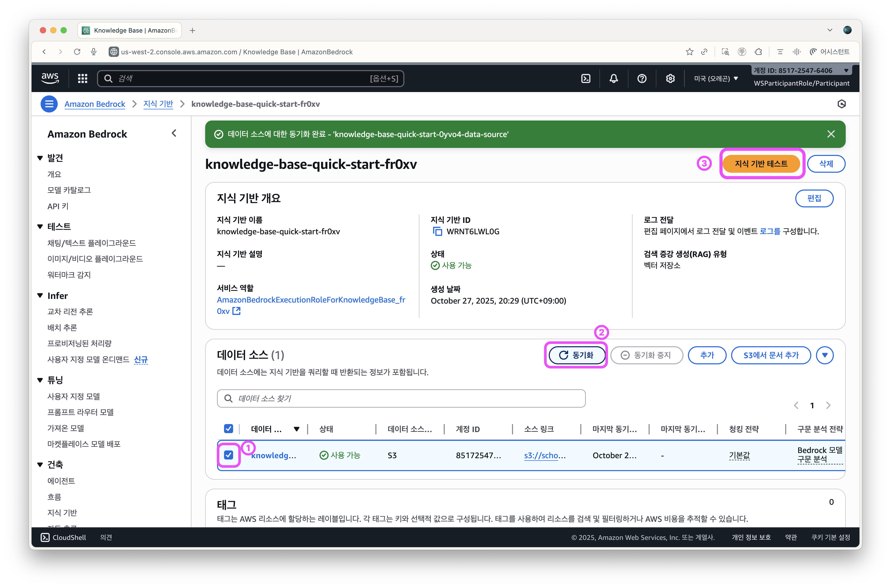This screenshot has width=891, height=588.
Task: Collapse the 테스트 navigation section
Action: [x=40, y=227]
